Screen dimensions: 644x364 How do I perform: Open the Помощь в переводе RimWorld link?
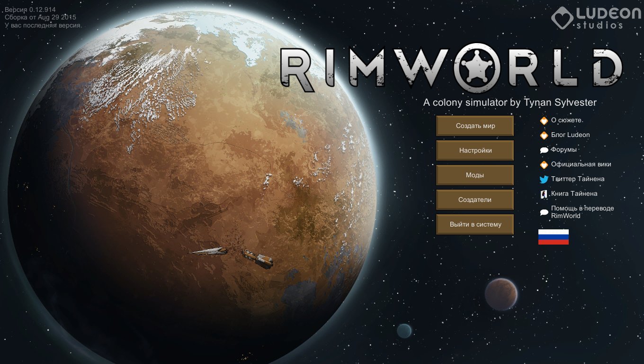tap(582, 212)
